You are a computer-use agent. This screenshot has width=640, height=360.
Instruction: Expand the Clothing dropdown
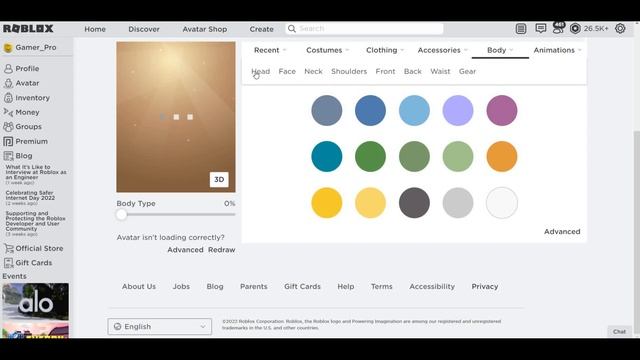(385, 50)
